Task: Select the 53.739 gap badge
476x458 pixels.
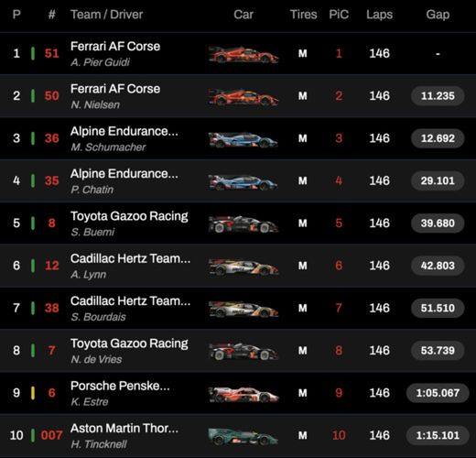Action: click(x=438, y=351)
